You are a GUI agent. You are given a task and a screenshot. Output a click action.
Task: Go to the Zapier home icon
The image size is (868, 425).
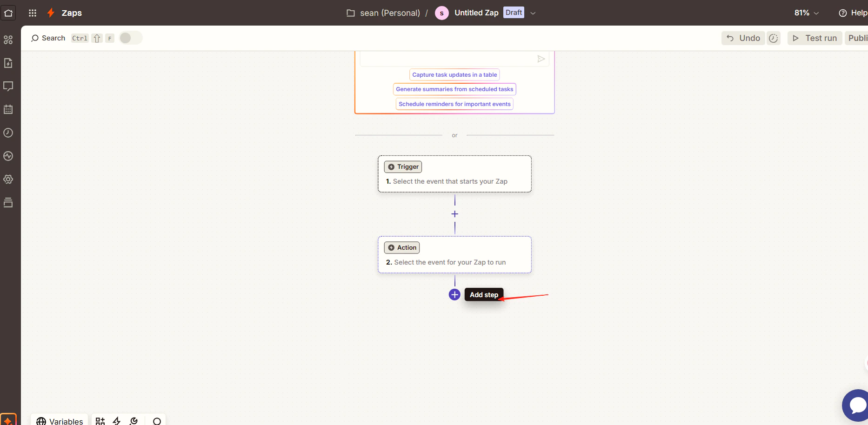[8, 13]
